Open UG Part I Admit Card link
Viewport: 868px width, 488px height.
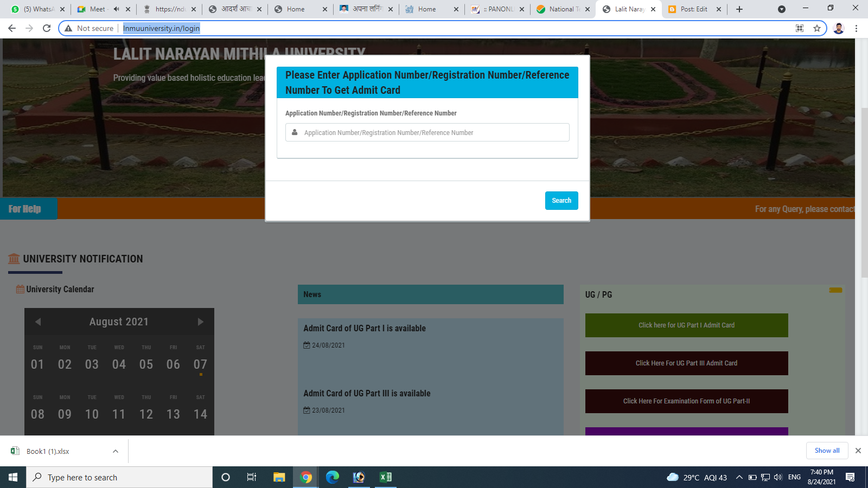pyautogui.click(x=687, y=325)
